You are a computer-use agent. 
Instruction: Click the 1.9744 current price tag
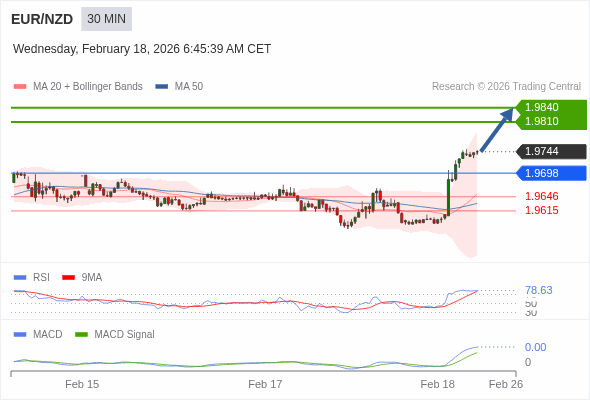(x=551, y=151)
